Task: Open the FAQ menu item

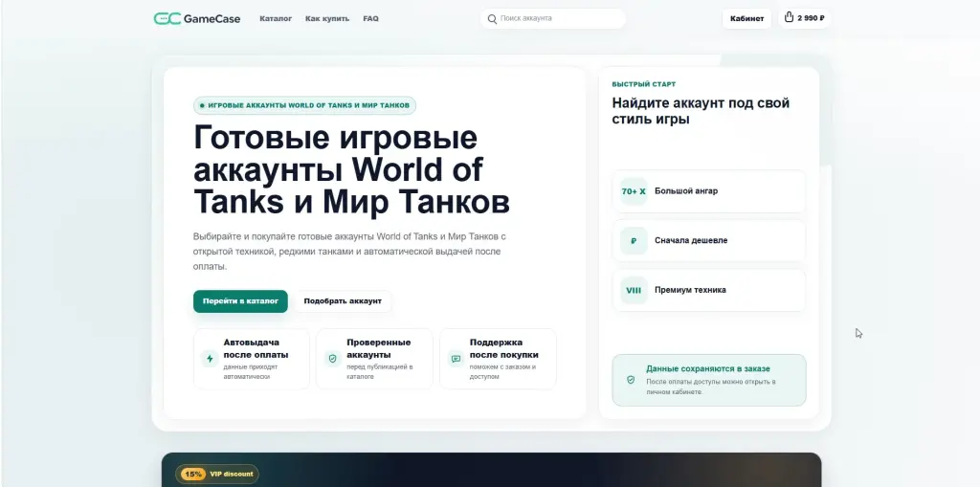Action: [x=370, y=19]
